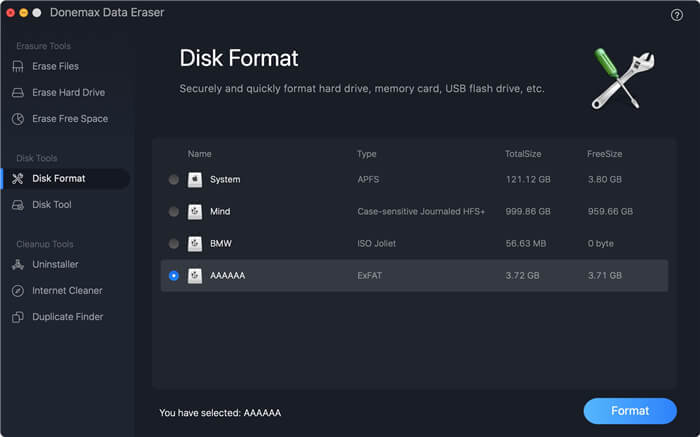Click the APFS type cell

368,179
